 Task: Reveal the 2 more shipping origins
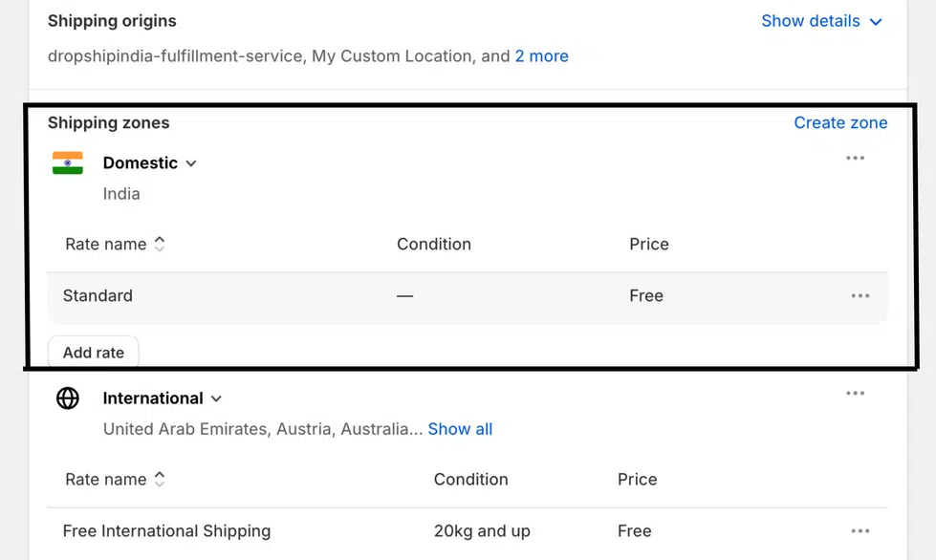(541, 55)
